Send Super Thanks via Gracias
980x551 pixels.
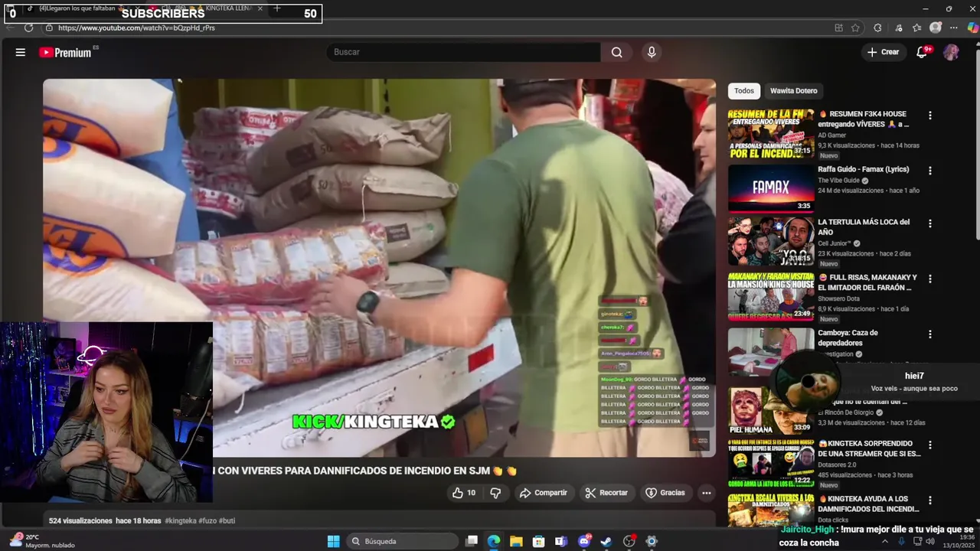665,493
